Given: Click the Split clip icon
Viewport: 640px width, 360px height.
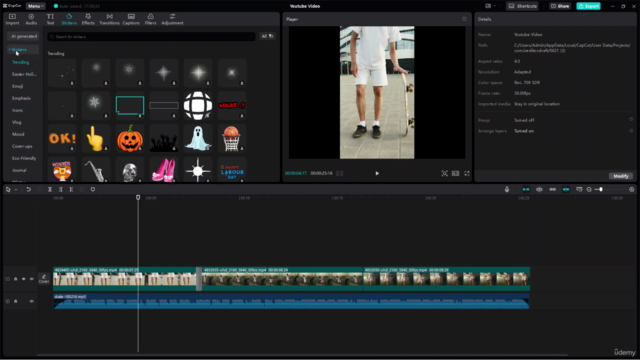Looking at the screenshot, I should 50,189.
